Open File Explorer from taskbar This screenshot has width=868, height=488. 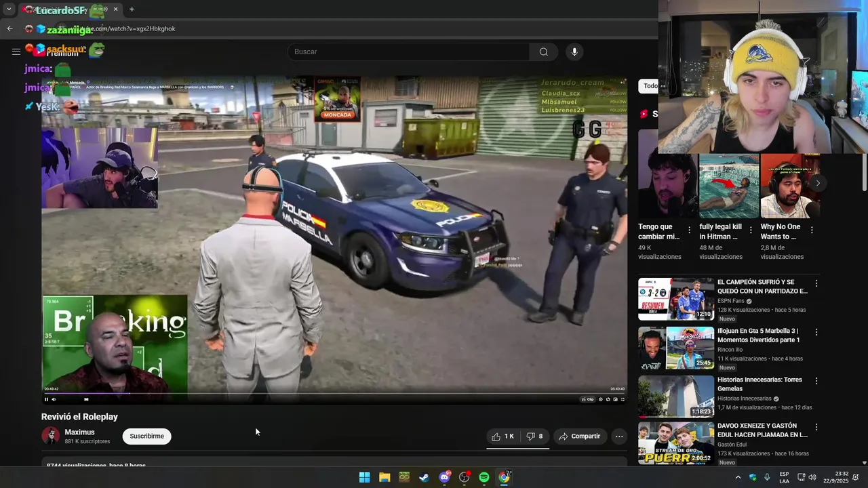click(x=384, y=477)
